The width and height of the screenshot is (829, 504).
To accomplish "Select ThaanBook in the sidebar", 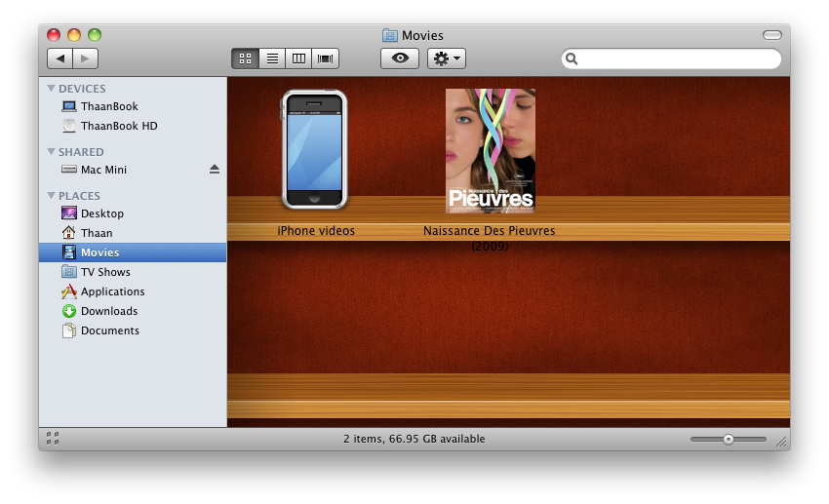I will [133, 106].
